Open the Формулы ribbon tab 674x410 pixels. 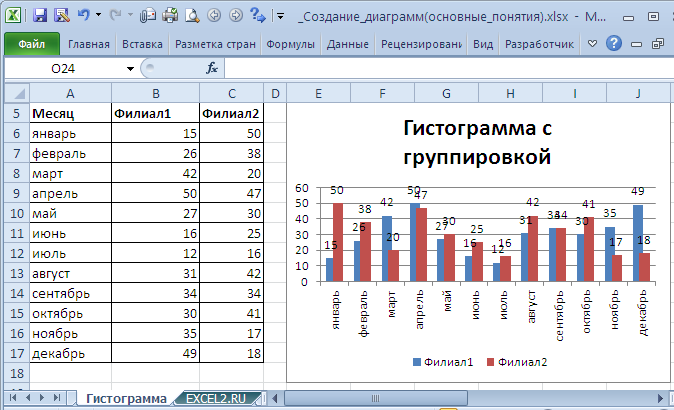point(291,44)
